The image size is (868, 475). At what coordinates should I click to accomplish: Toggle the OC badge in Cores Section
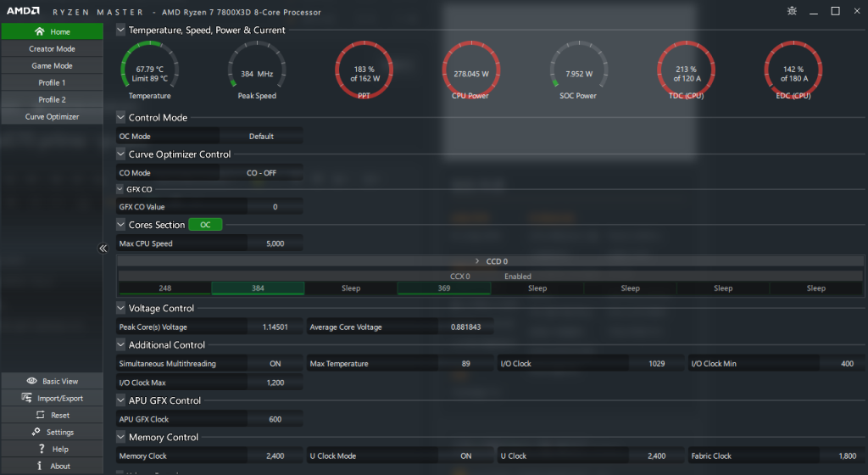point(205,225)
